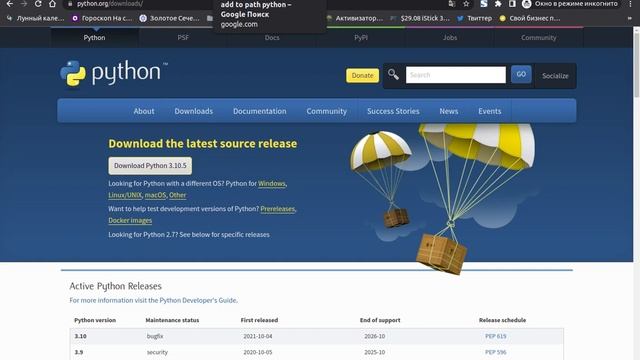This screenshot has height=360, width=640.
Task: Open the Socialize menu
Action: 555,76
